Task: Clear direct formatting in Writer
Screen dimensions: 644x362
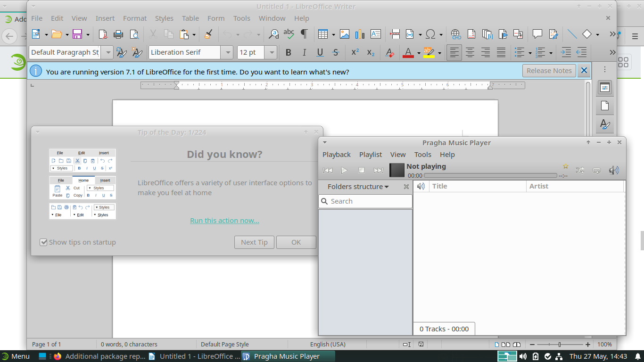Action: (389, 52)
